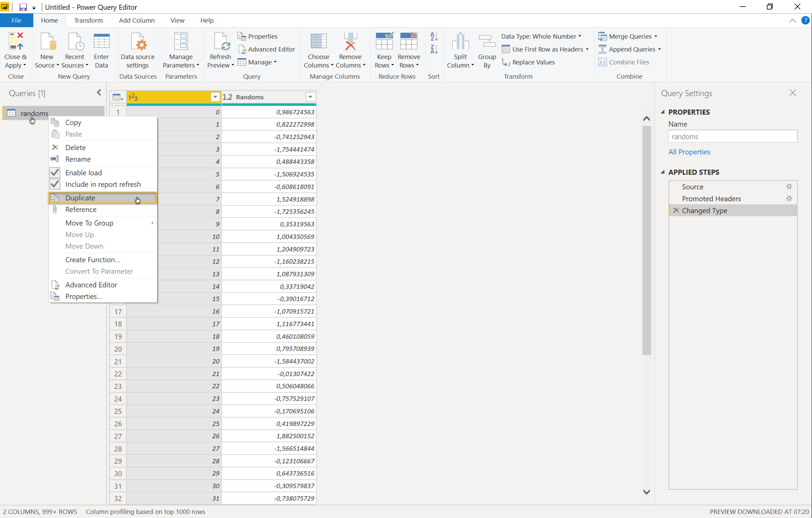Screen dimensions: 812x518
Task: Open the Help question mark icon
Action: tap(805, 20)
